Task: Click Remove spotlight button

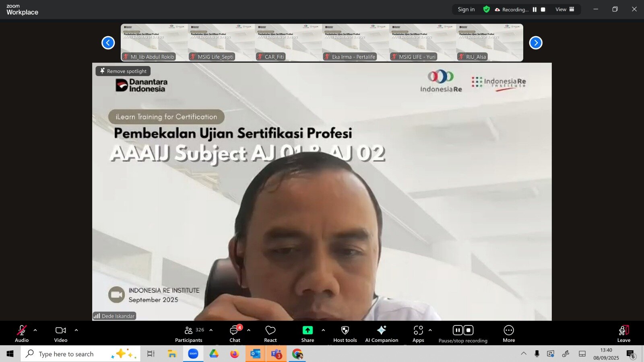Action: [123, 71]
